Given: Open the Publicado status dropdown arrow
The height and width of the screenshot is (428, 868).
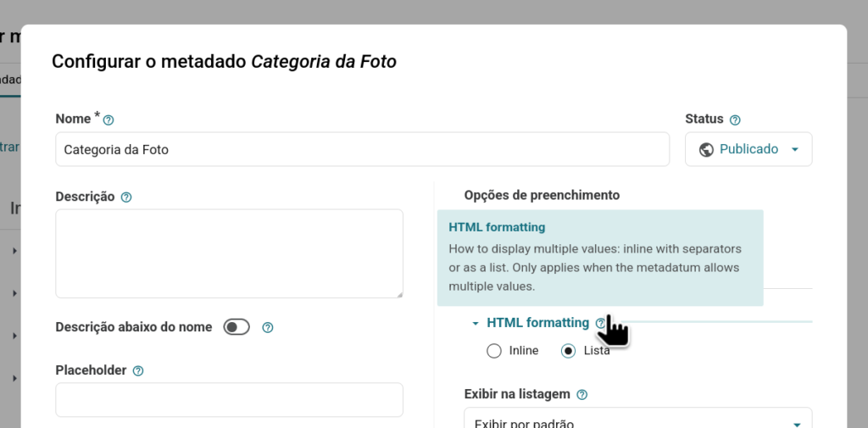Looking at the screenshot, I should click(794, 149).
